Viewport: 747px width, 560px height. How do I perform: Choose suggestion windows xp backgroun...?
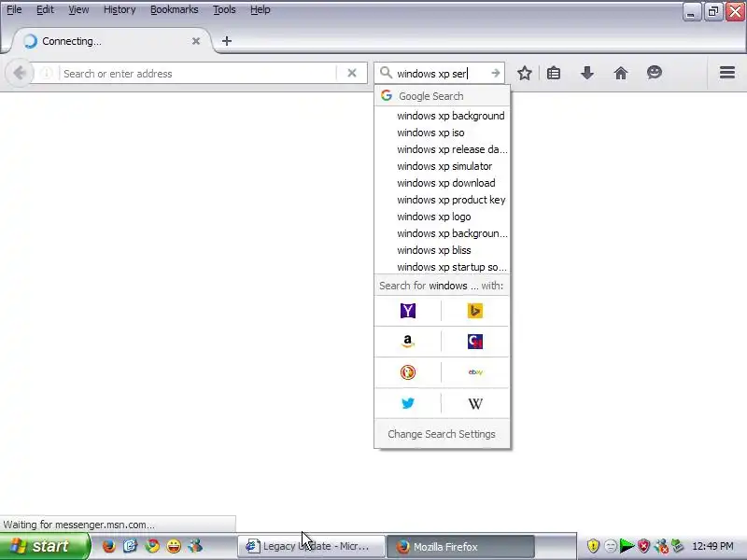[442, 233]
